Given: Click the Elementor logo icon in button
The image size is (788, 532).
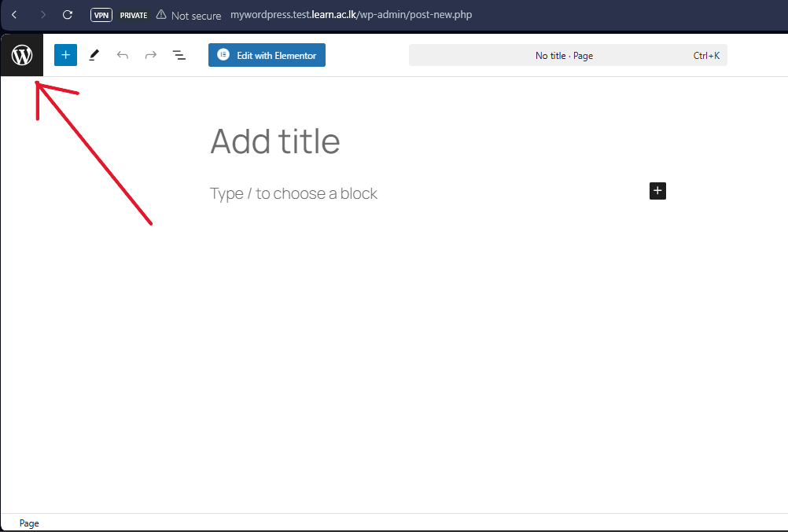Looking at the screenshot, I should pyautogui.click(x=223, y=54).
